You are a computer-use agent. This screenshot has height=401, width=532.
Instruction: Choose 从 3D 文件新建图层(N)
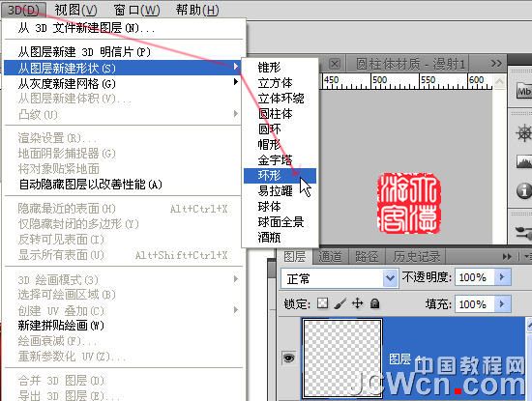(123, 28)
